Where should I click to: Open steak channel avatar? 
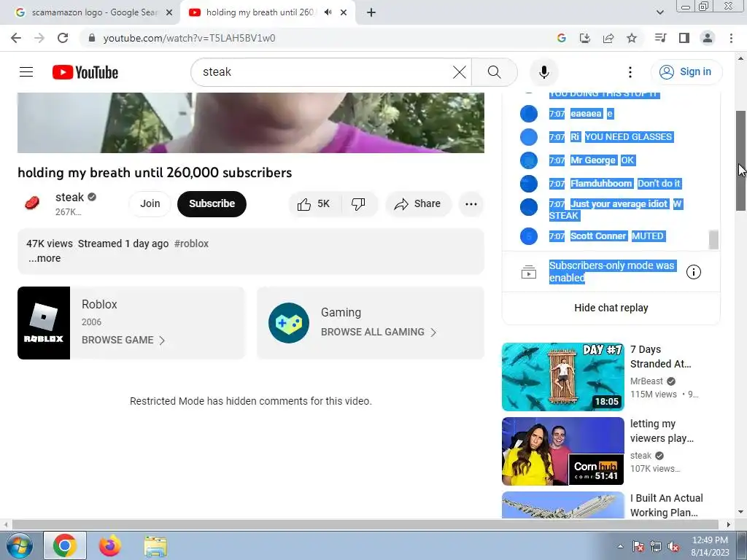pyautogui.click(x=32, y=203)
